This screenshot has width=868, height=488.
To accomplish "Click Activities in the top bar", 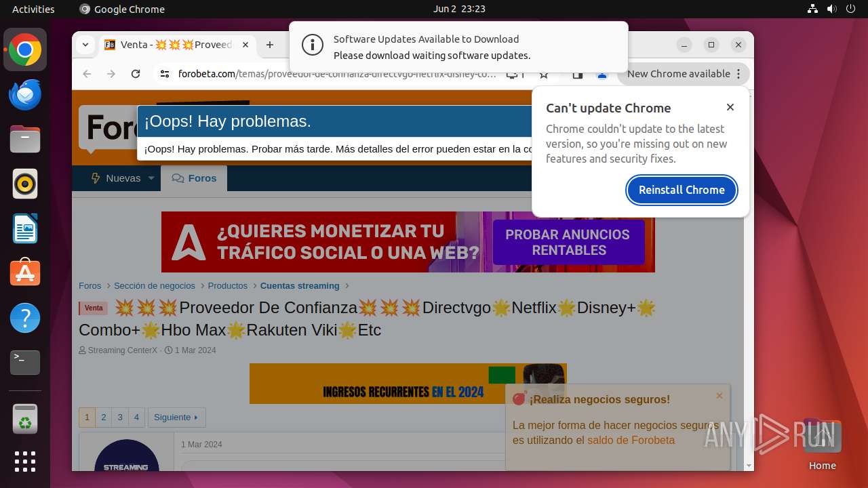I will pos(33,9).
